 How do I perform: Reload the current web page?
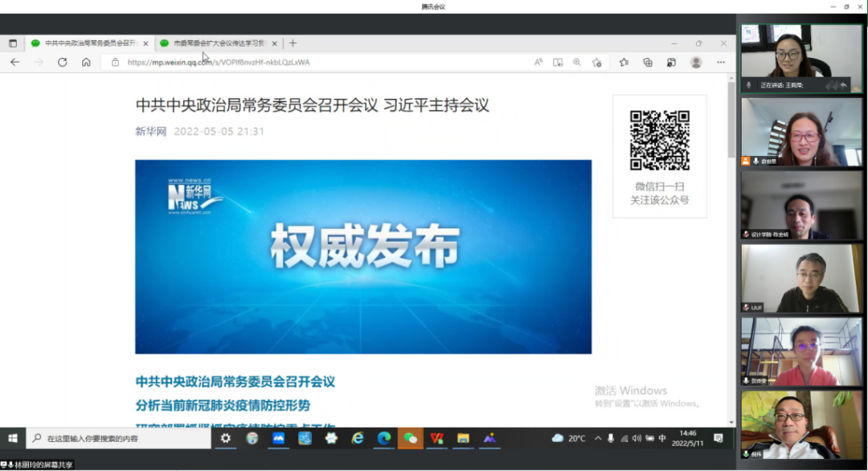click(x=63, y=62)
